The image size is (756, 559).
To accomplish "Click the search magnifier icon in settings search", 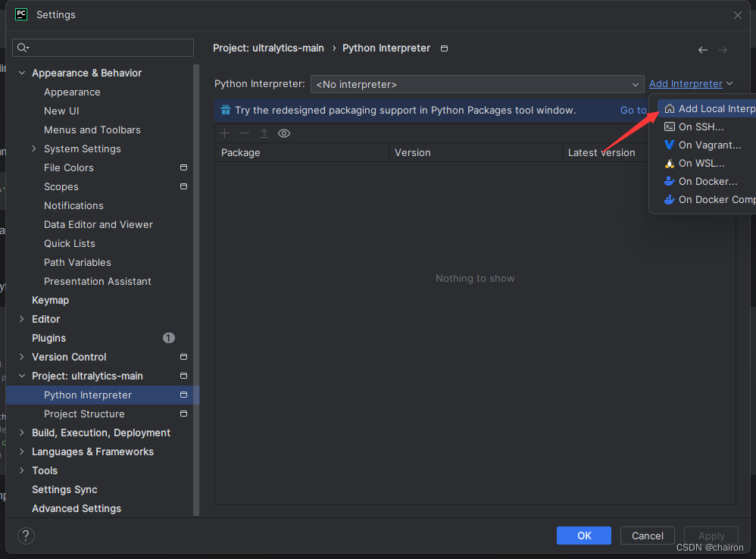I will point(23,48).
